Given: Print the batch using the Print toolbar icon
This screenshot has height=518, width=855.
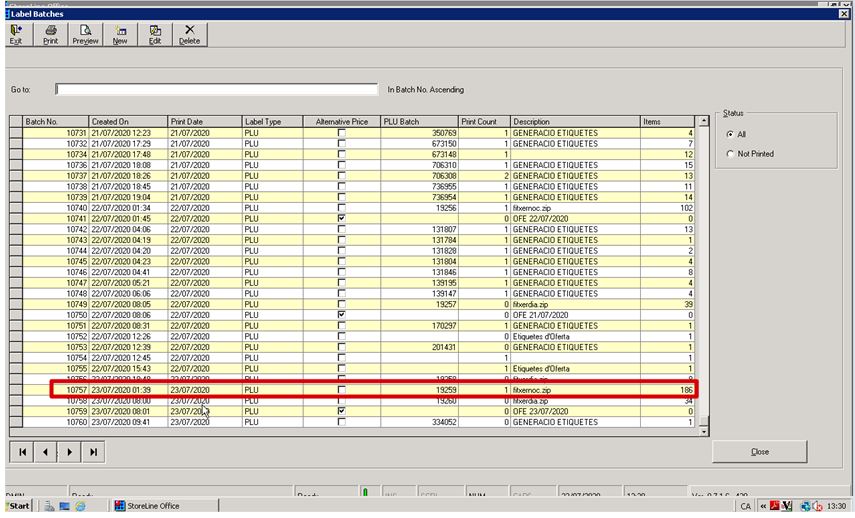Looking at the screenshot, I should [50, 34].
